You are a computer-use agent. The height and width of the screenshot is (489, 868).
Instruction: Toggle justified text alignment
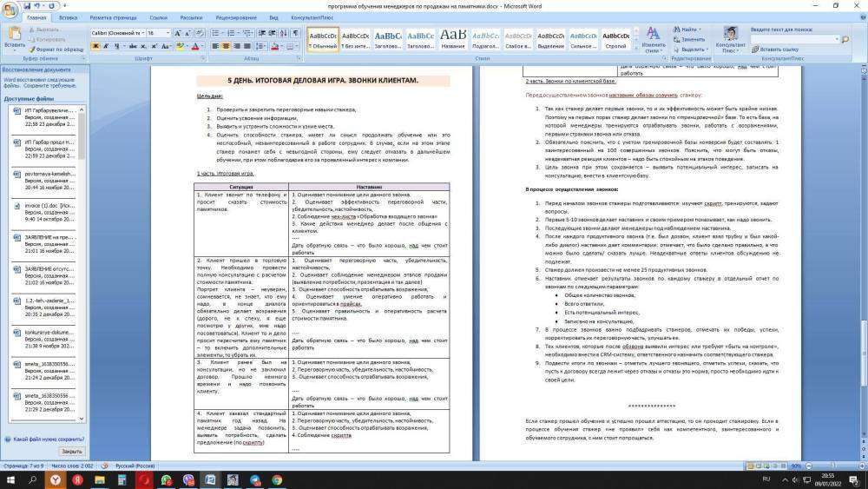coord(247,46)
